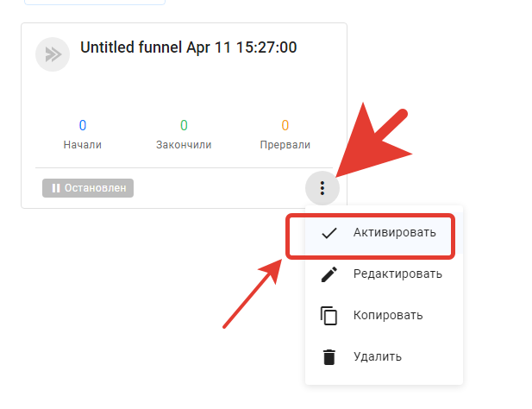Viewport: 532px width, 409px height.
Task: Click the copy documents icon
Action: 329,316
